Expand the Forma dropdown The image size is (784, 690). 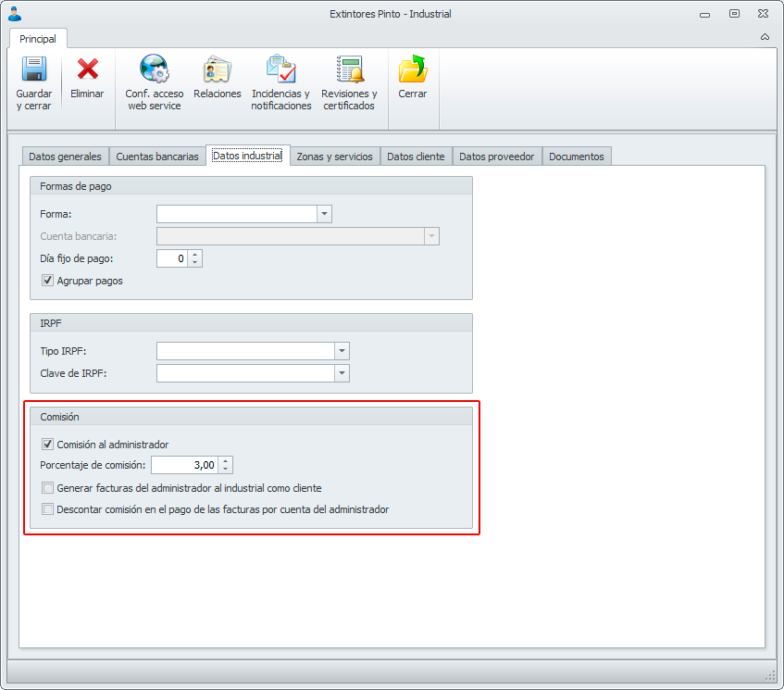coord(324,214)
